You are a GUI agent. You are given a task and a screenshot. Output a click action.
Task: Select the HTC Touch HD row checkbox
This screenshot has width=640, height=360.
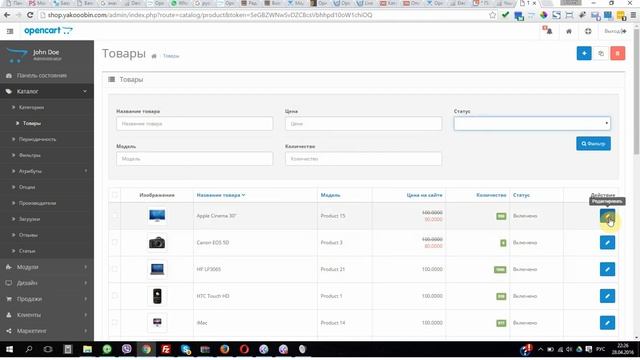(115, 296)
